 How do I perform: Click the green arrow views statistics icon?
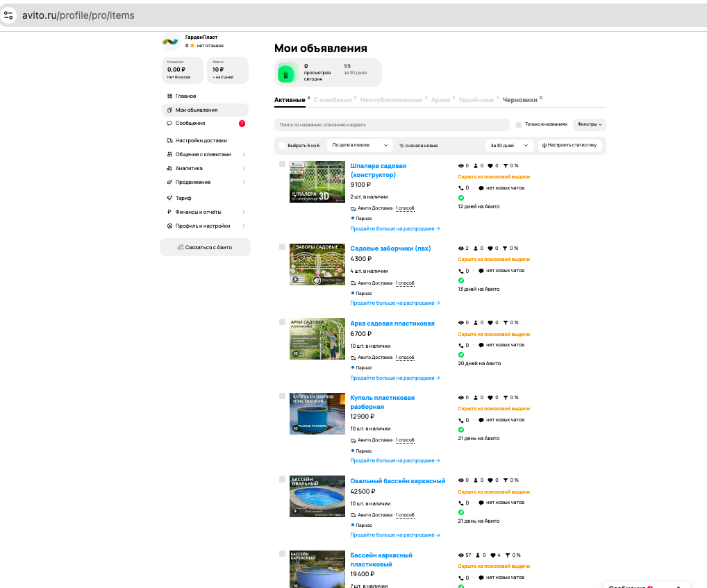point(287,73)
